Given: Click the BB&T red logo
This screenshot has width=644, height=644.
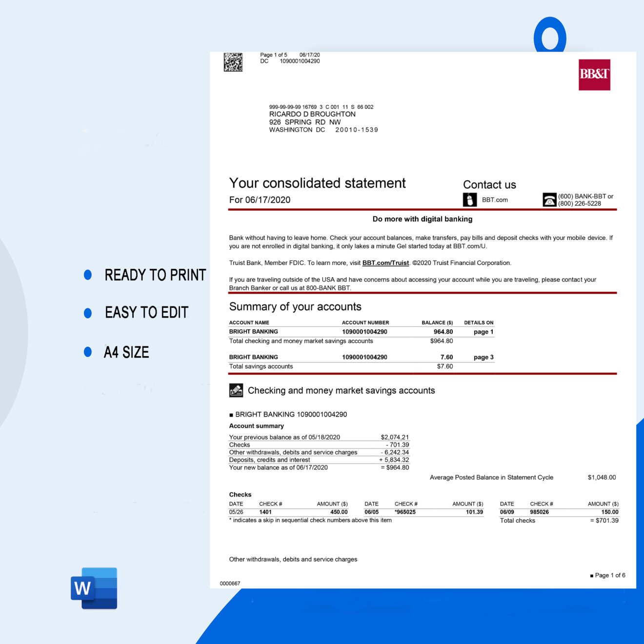Looking at the screenshot, I should click(594, 75).
